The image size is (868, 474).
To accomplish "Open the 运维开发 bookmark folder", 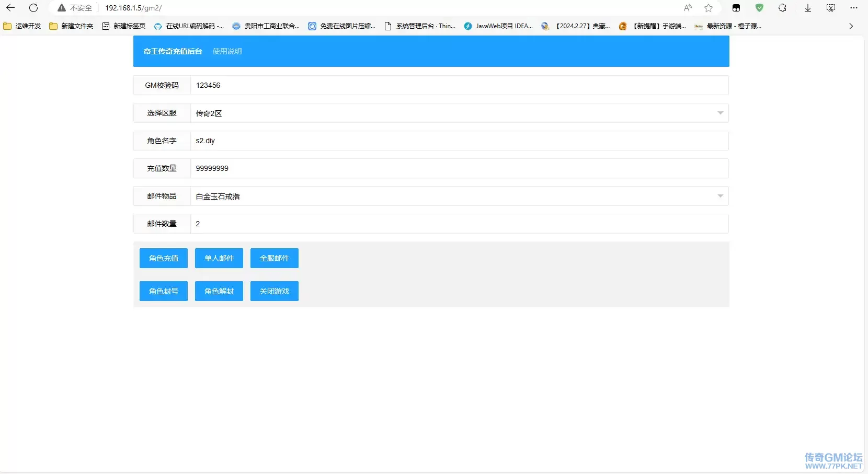I will (22, 26).
